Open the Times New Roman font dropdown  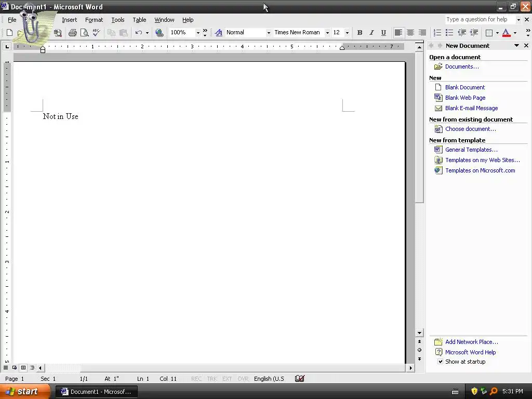[327, 33]
